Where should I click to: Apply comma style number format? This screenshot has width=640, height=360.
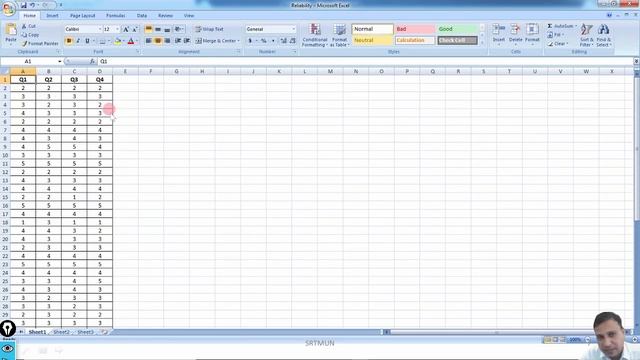click(273, 41)
